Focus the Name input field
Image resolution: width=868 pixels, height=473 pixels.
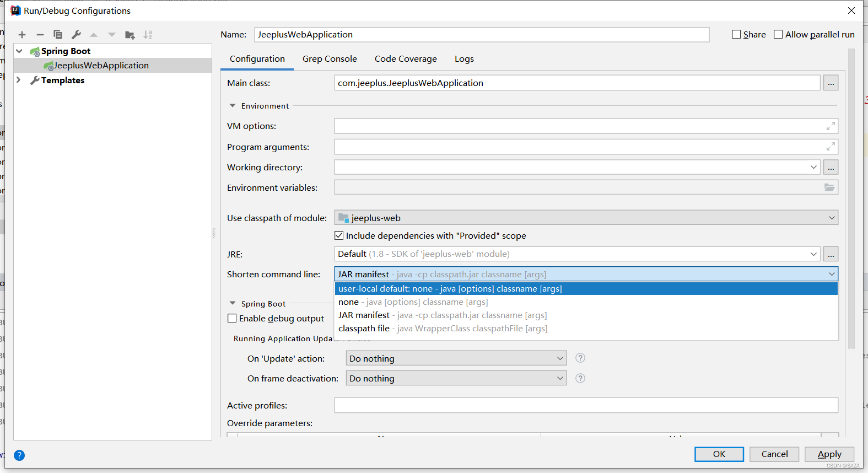click(482, 35)
